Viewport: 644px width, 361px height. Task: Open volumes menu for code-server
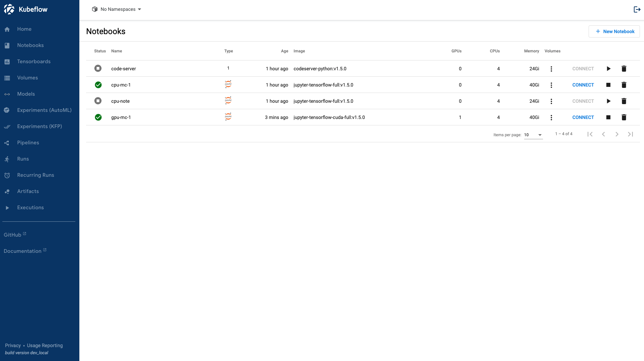pos(551,69)
